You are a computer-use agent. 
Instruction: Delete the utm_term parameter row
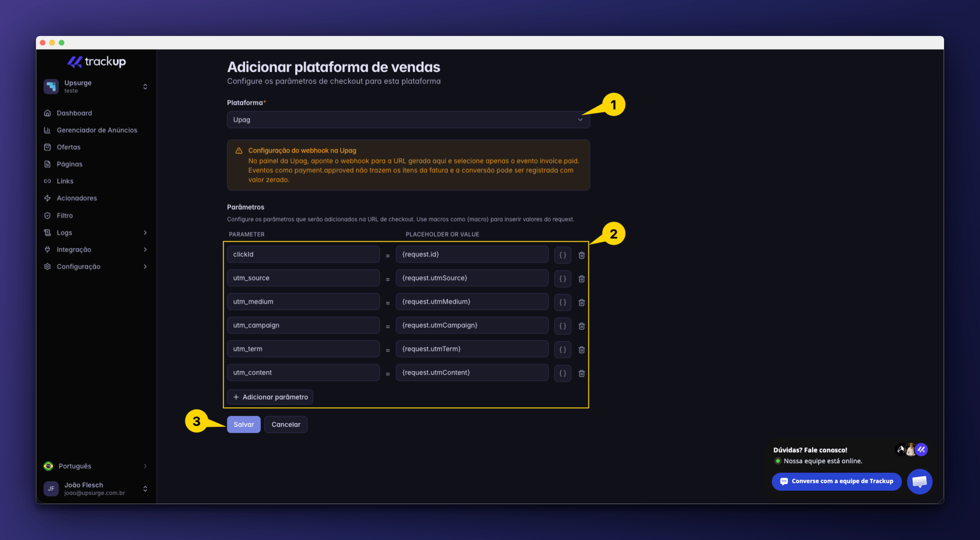click(581, 349)
